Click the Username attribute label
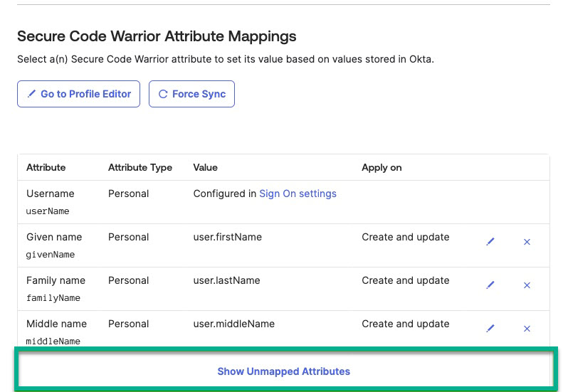563x392 pixels. 51,194
